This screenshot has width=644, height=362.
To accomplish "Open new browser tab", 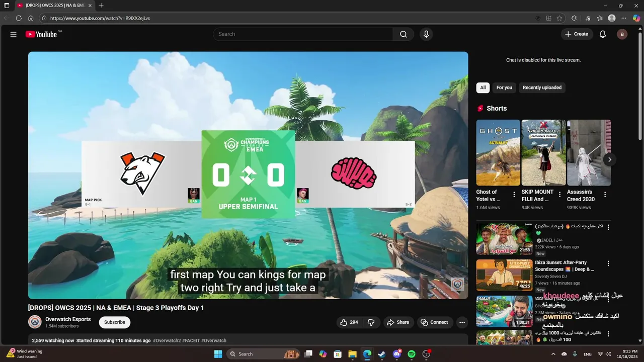I will 101,5.
